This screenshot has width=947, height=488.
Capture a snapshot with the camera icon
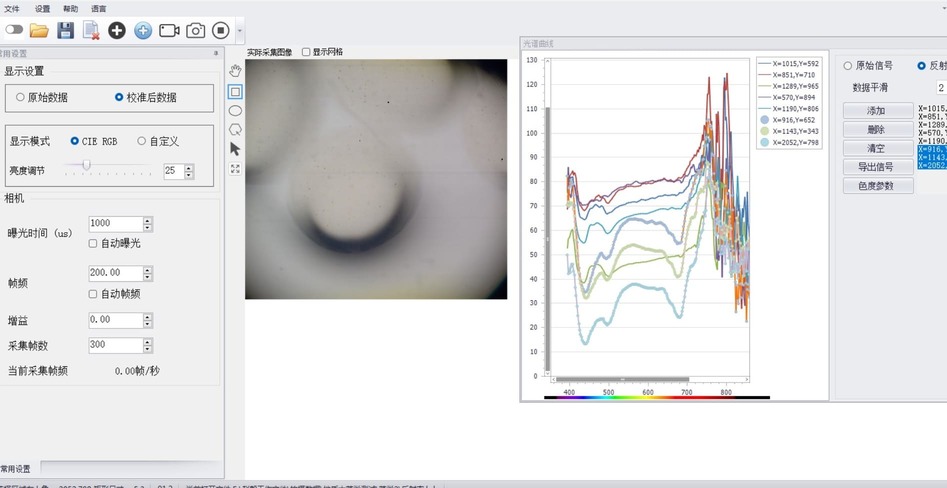(195, 31)
